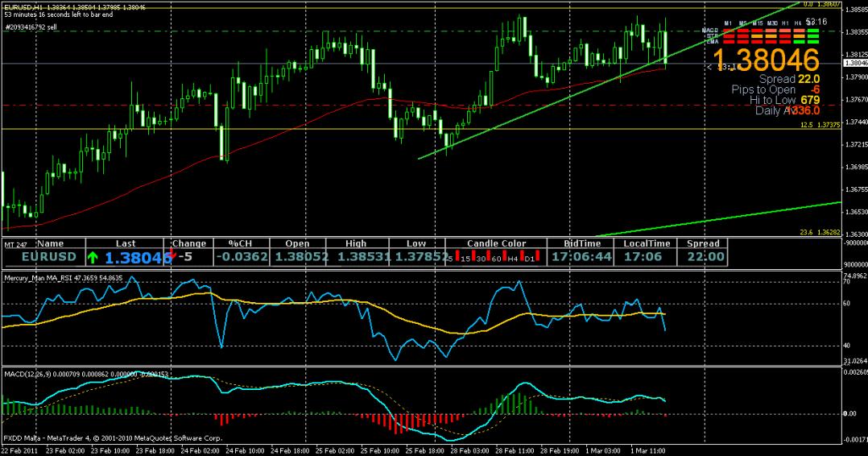The width and height of the screenshot is (868, 456).
Task: Click the green up arrow beside EURUSD
Action: pyautogui.click(x=93, y=258)
